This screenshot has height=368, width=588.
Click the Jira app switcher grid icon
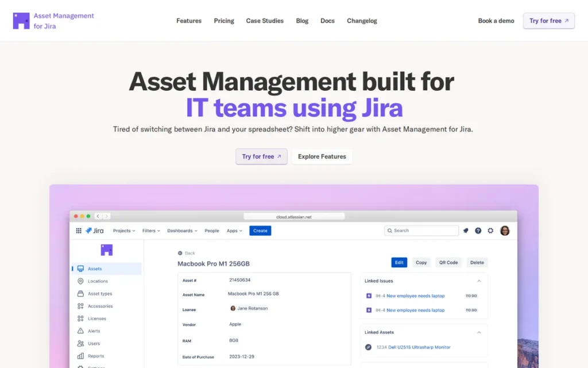[x=79, y=231]
